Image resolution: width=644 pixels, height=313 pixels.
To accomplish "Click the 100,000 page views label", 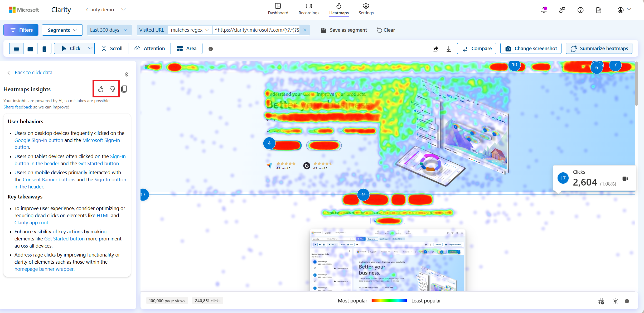I will pos(167,301).
